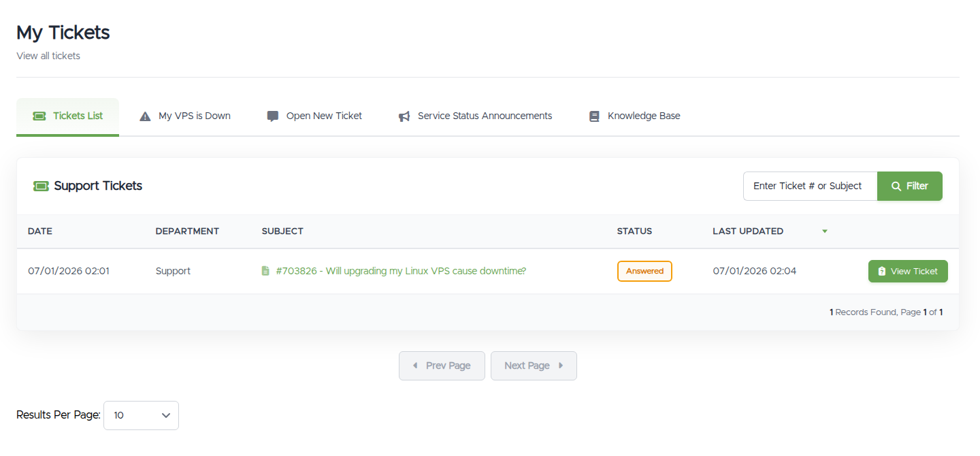
Task: Click the last updated 07/01/2026 02:04 cell
Action: click(x=755, y=271)
